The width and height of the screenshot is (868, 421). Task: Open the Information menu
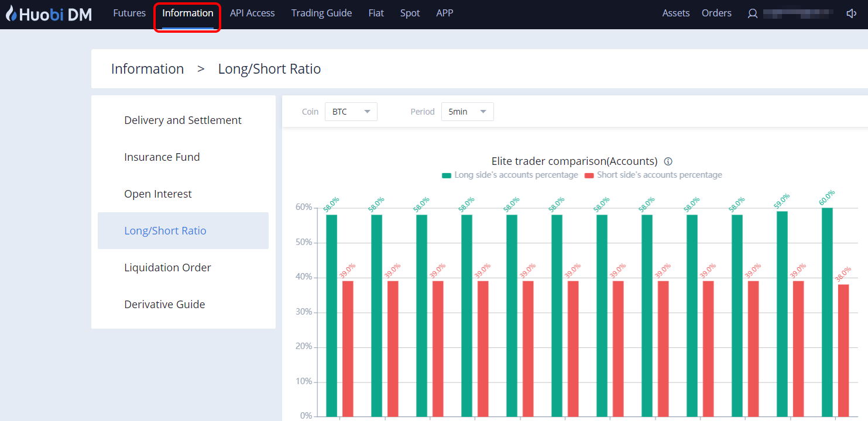pos(188,13)
